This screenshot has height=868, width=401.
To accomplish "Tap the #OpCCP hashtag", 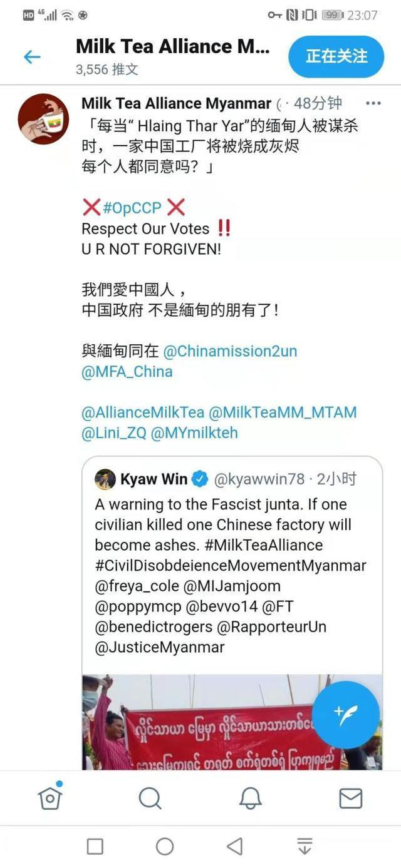I will tap(132, 208).
